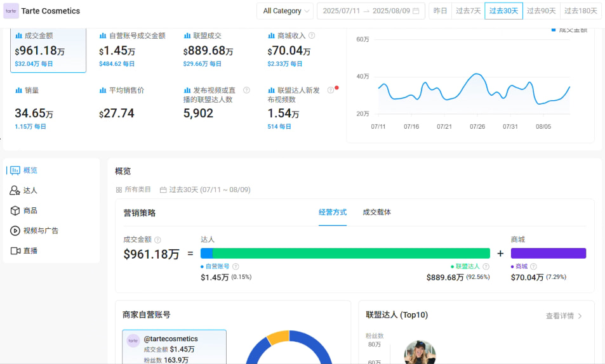
Task: Click bar chart icon beside 联盟达人新发布视频数
Action: pos(271,91)
